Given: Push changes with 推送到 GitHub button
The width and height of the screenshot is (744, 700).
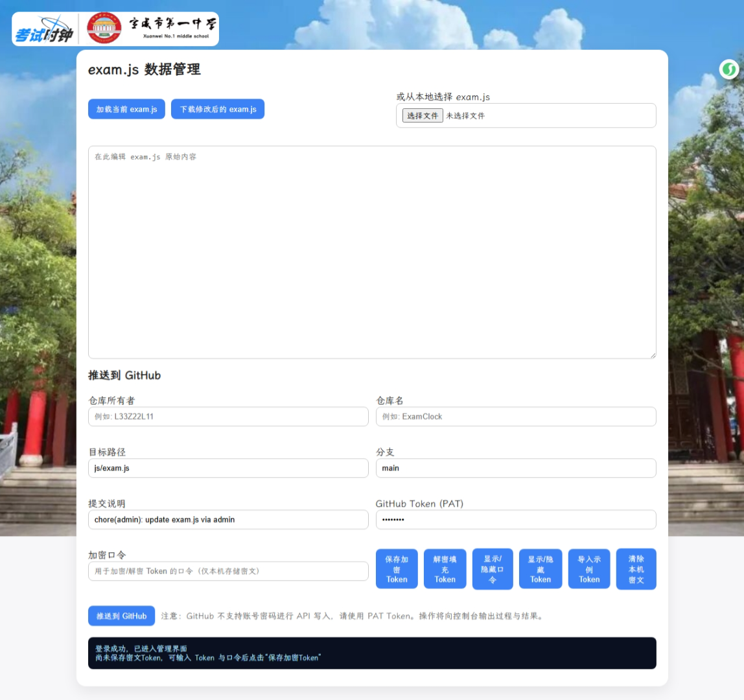Looking at the screenshot, I should 121,616.
